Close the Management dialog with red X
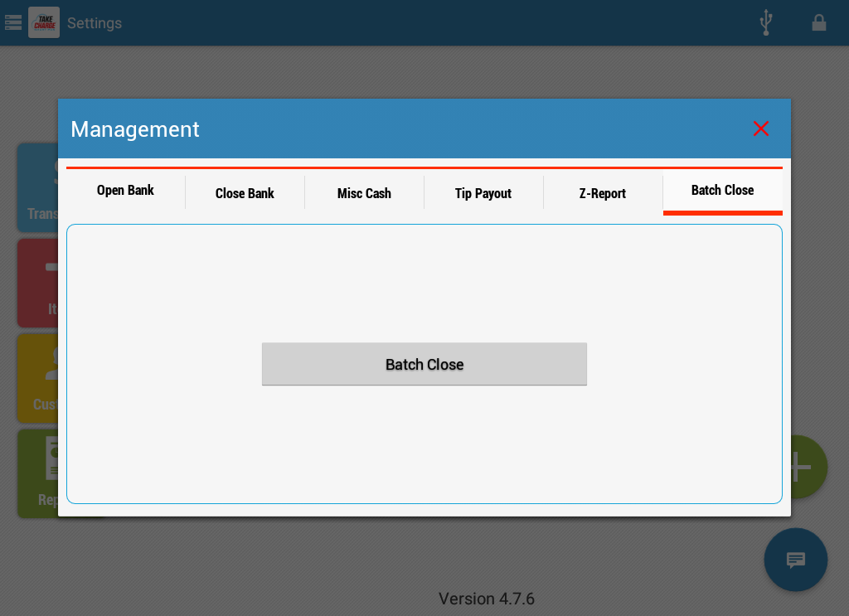The height and width of the screenshot is (616, 849). pos(761,129)
